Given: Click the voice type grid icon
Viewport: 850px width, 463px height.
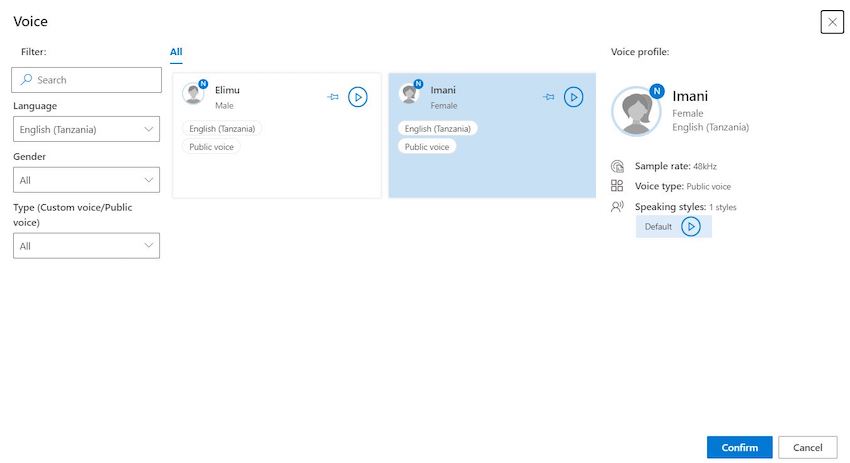Looking at the screenshot, I should point(617,186).
